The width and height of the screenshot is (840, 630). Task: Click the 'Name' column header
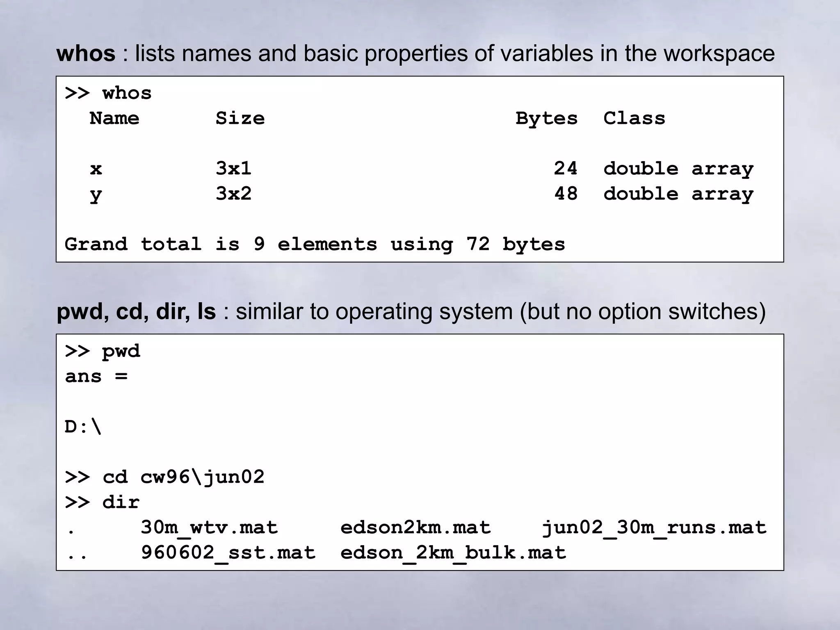coord(114,119)
